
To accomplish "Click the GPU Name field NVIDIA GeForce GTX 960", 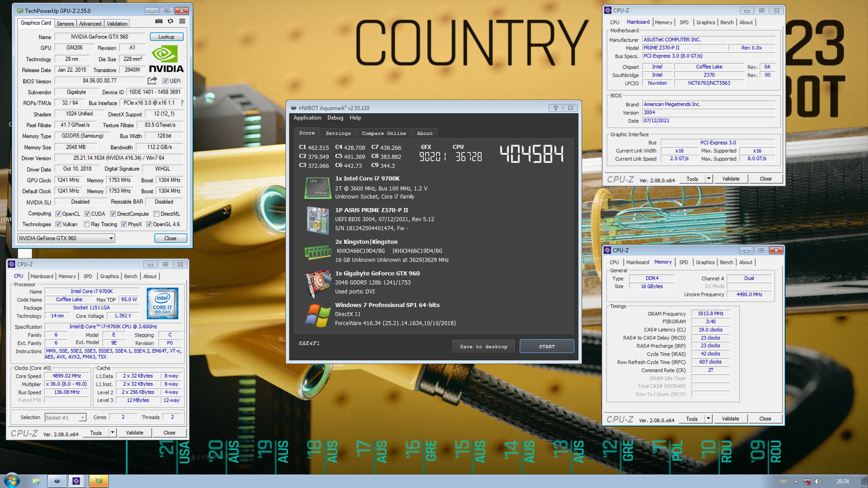I will click(x=99, y=37).
